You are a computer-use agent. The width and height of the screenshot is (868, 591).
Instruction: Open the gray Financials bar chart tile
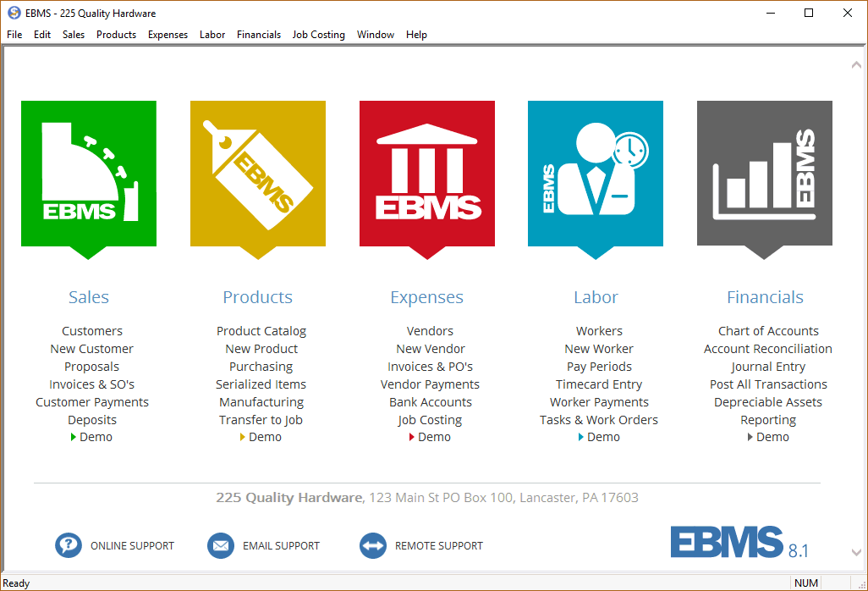click(765, 174)
